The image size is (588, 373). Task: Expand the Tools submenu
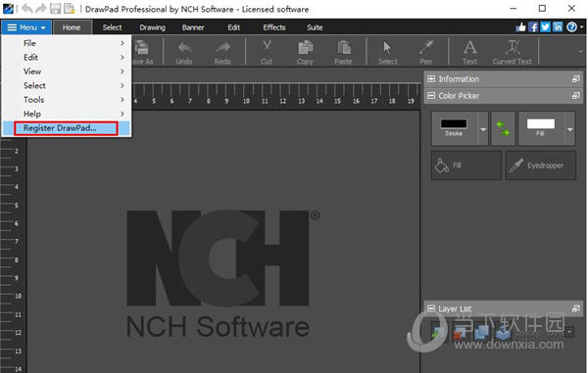point(67,100)
